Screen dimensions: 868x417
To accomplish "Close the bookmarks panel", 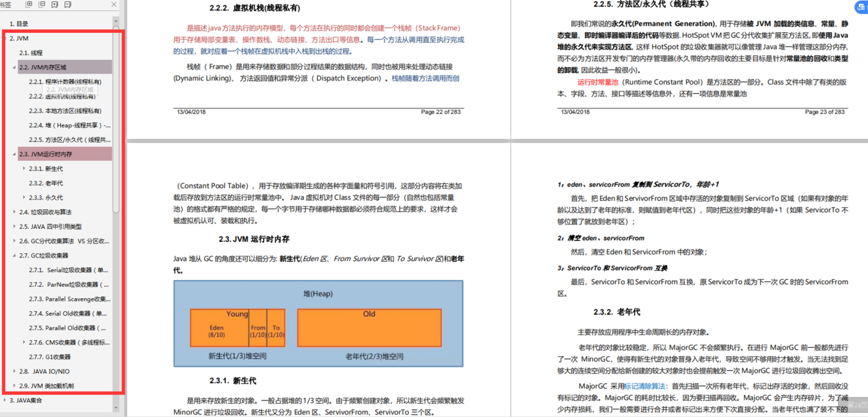I will (x=114, y=5).
